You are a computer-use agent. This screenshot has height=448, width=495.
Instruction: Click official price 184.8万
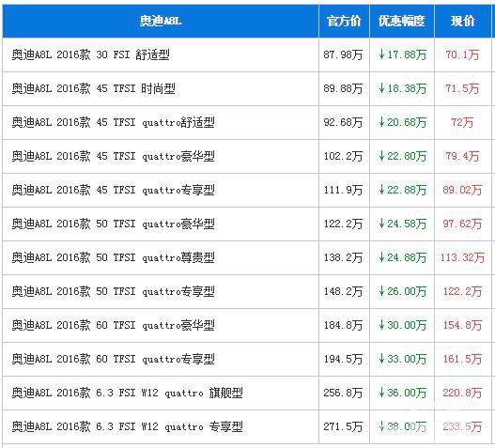pyautogui.click(x=343, y=325)
